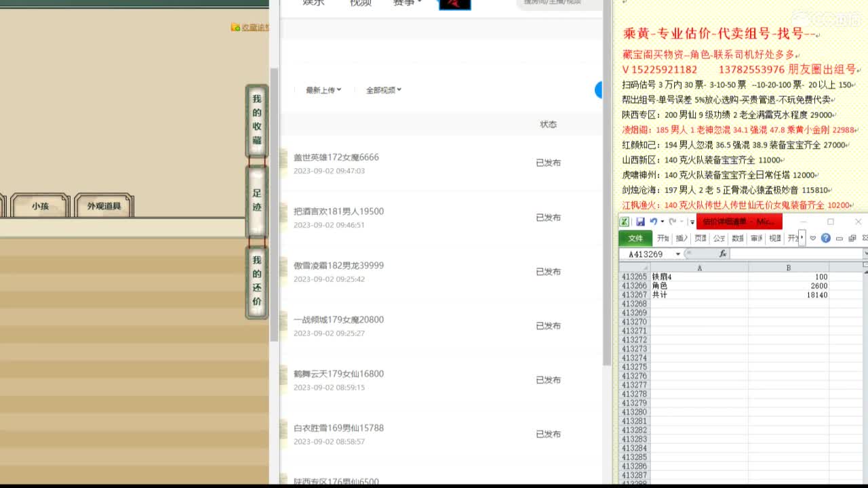
Task: Switch to the Excel 页面 ribbon tab
Action: tap(701, 239)
